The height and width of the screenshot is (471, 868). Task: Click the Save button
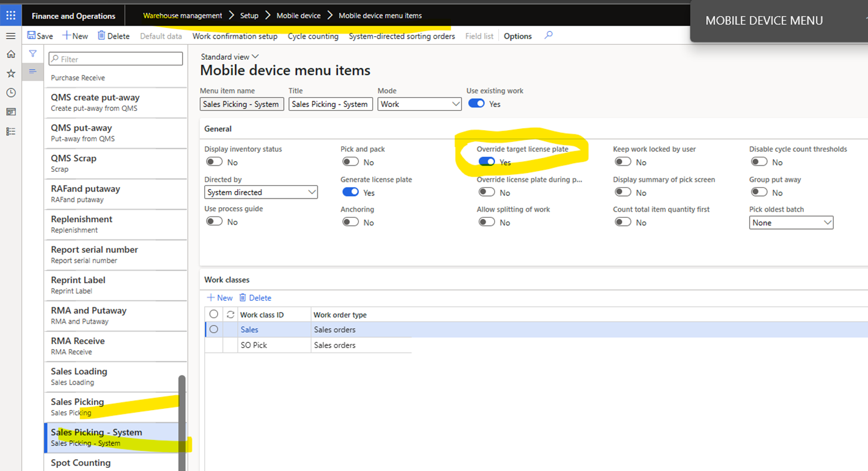pos(40,36)
